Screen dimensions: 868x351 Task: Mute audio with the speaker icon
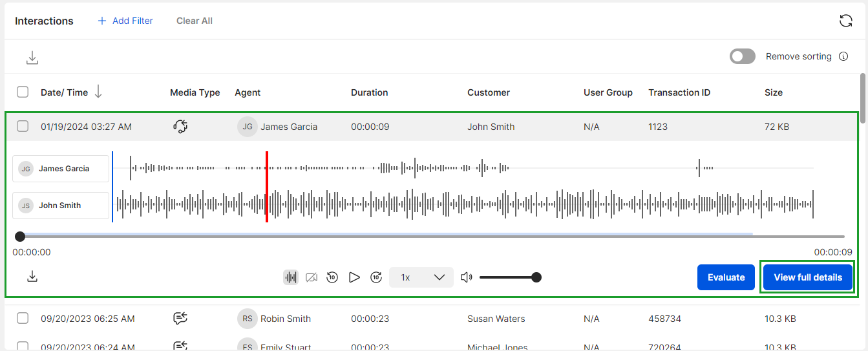(466, 277)
